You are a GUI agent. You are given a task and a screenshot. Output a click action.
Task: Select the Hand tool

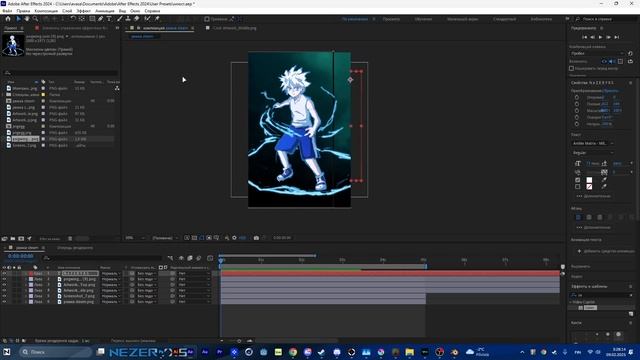tap(27, 19)
